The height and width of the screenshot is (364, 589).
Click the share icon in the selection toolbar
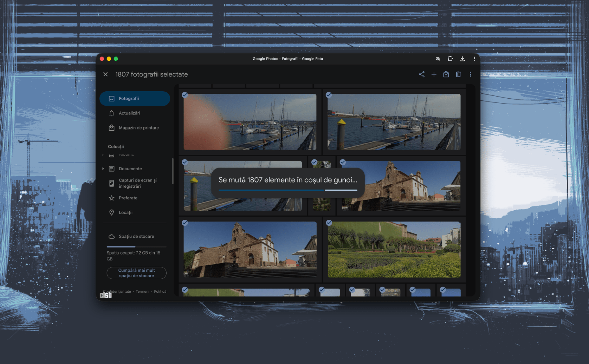422,74
